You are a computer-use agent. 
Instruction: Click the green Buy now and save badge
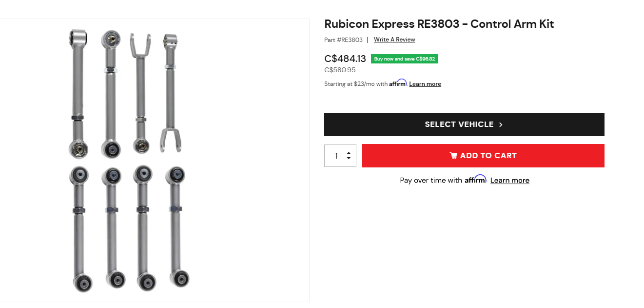click(x=404, y=59)
